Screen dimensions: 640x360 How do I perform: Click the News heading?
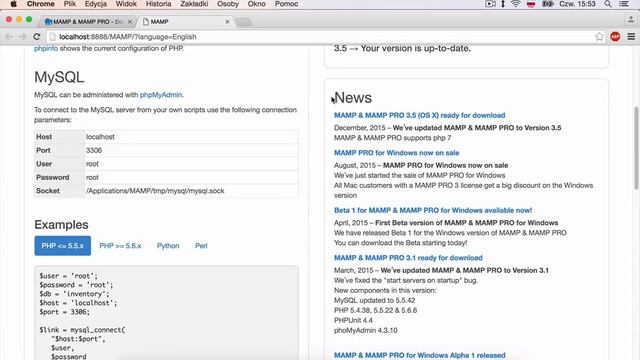(353, 98)
